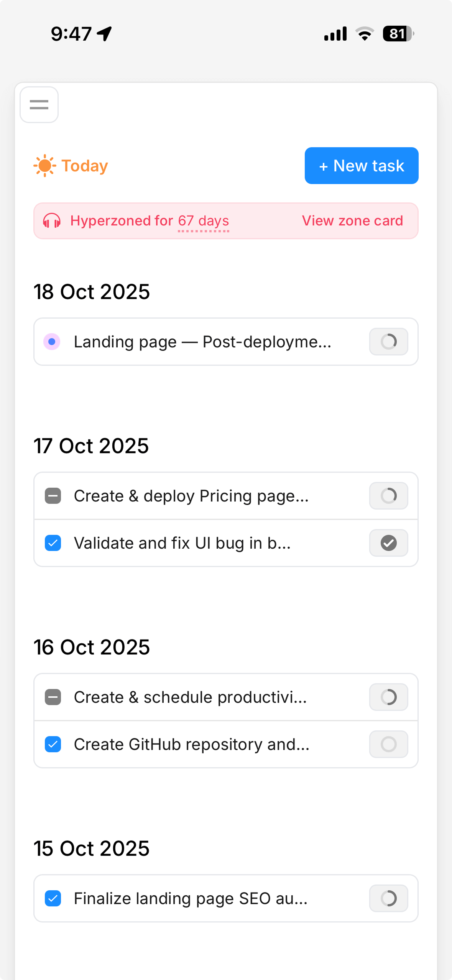Click the orange sun icon beside Today
The image size is (452, 980).
point(44,165)
